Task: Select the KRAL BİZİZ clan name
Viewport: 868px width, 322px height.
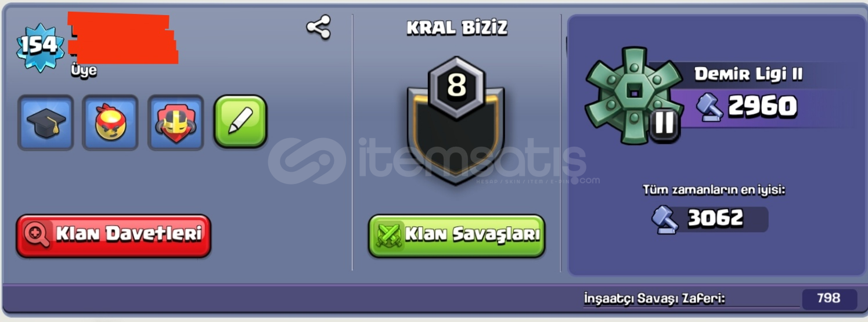Action: (457, 27)
